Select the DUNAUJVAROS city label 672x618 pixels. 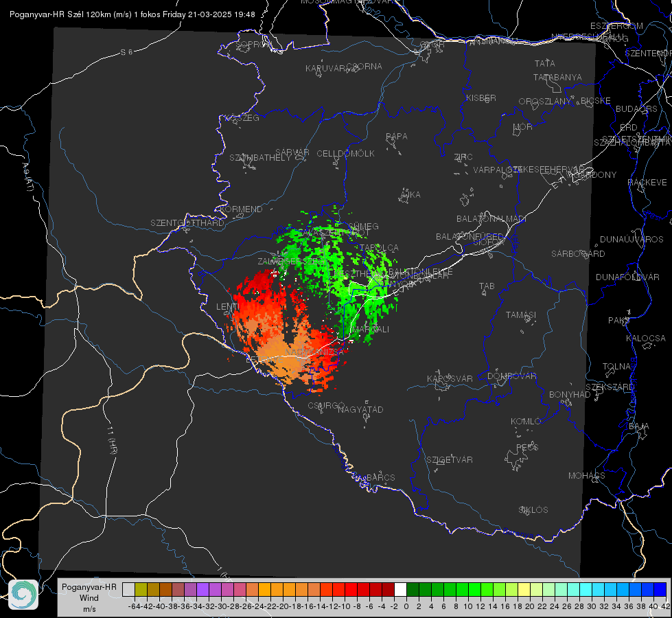click(x=632, y=240)
